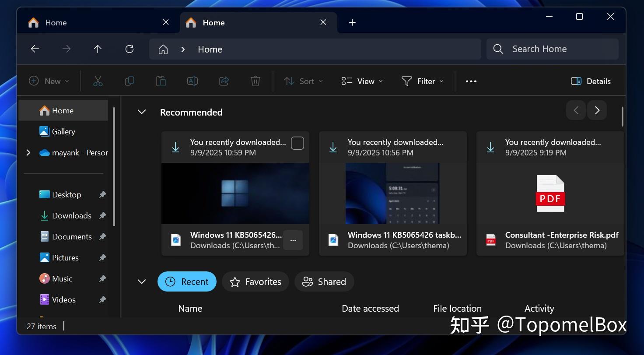Screen dimensions: 644x355
Task: Click the File location column header
Action: (457, 308)
